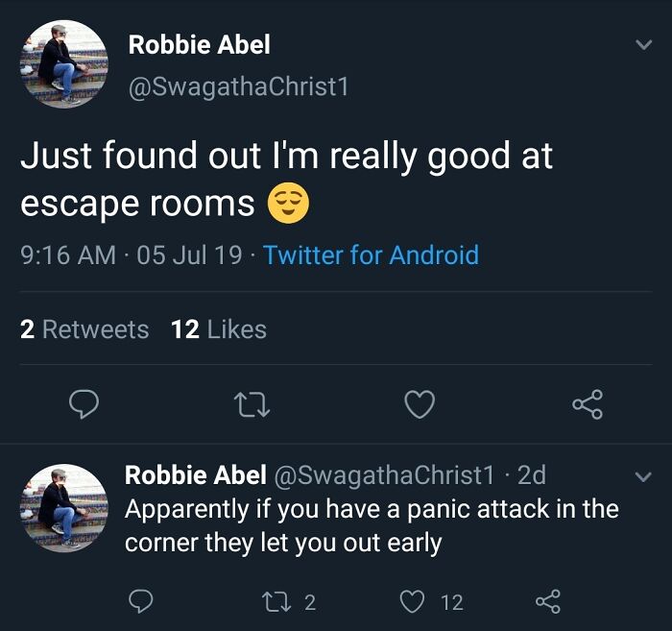Open @SwagathaChrist1 handle under main tweet name
The width and height of the screenshot is (672, 631).
(238, 86)
